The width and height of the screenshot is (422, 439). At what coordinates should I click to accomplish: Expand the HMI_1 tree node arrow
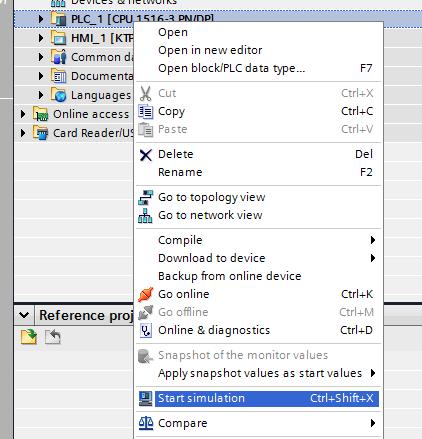(x=41, y=38)
